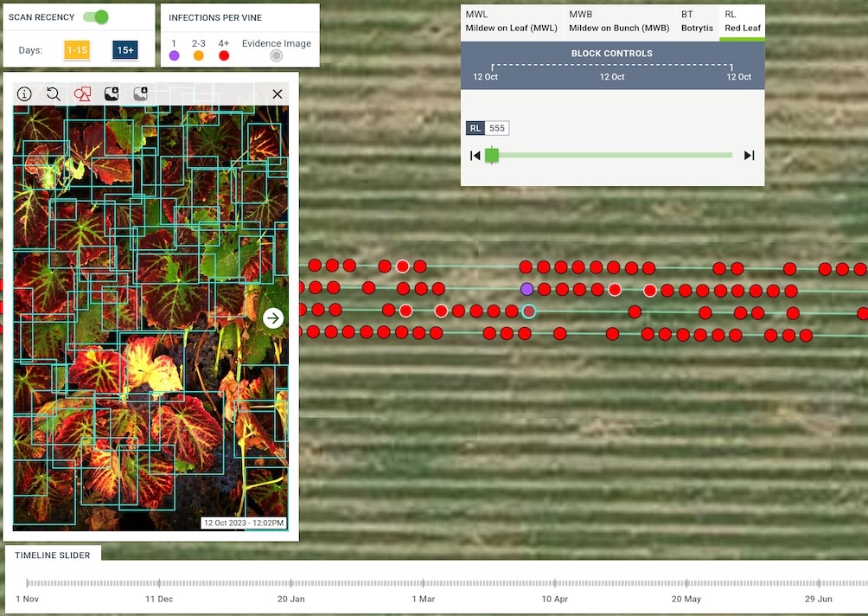Switch to Mildew on Bunch tab
Image resolution: width=868 pixels, height=616 pixels.
618,22
